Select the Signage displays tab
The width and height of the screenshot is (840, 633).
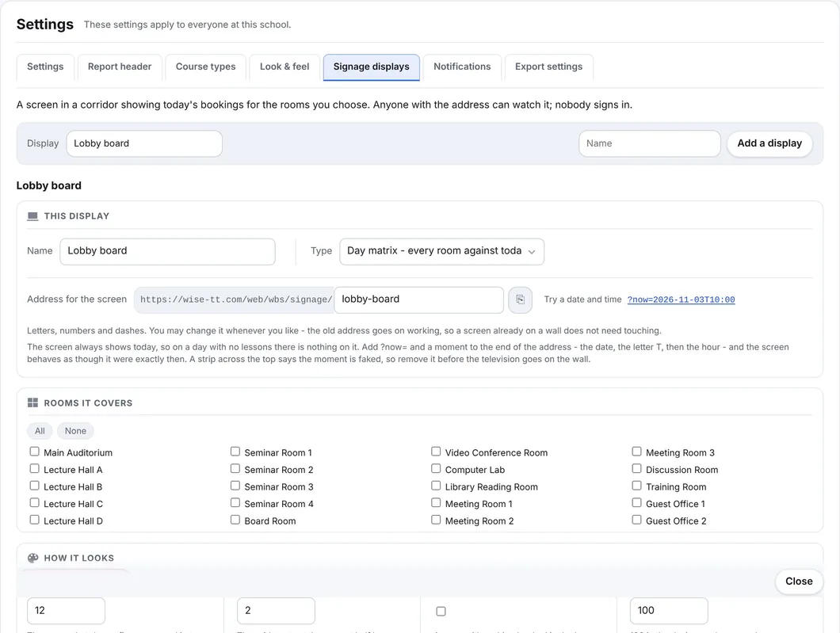point(371,67)
